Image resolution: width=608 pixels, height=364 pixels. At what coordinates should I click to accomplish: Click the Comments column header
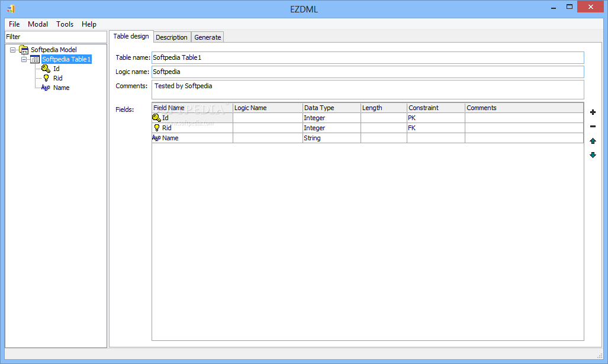[525, 108]
